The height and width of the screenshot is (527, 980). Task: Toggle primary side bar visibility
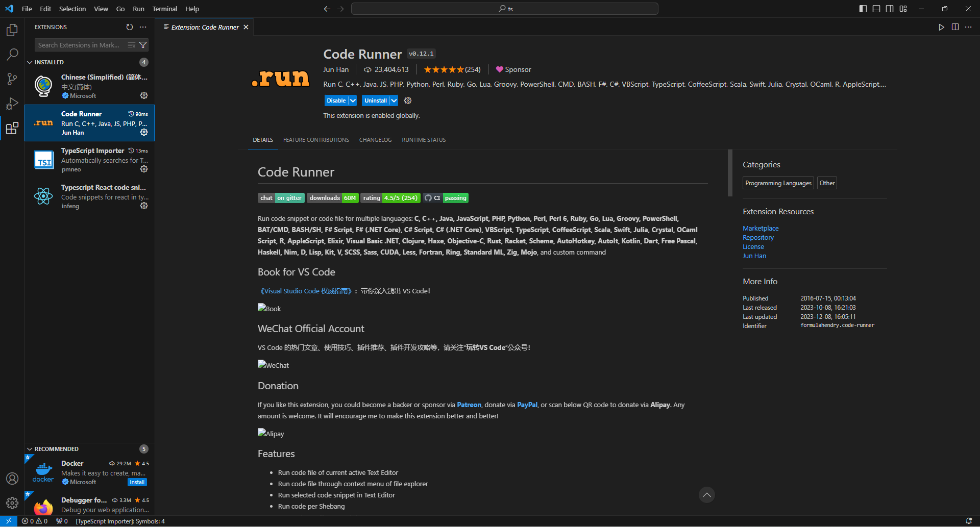click(x=863, y=9)
